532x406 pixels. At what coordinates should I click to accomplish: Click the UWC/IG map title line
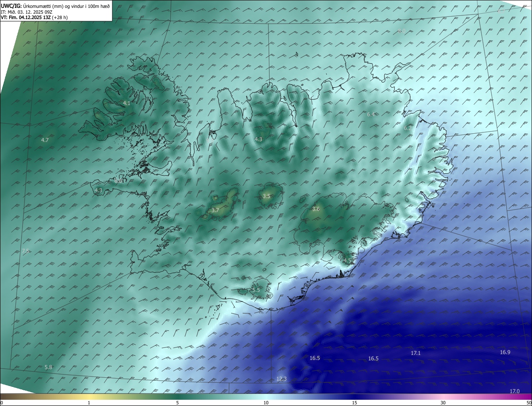pos(55,6)
